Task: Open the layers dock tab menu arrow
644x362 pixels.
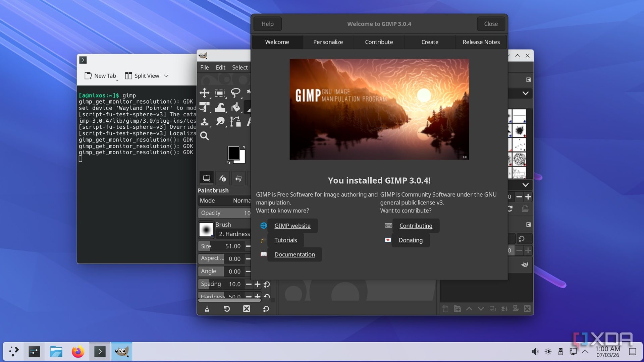Action: (x=528, y=225)
